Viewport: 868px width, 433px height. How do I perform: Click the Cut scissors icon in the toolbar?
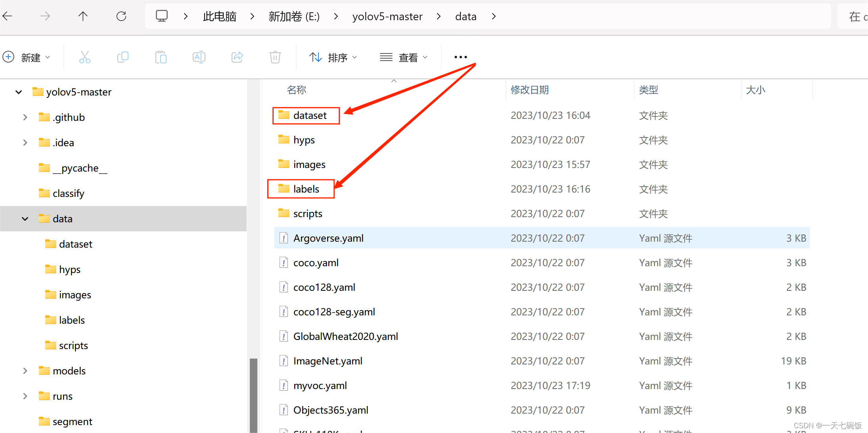(84, 57)
